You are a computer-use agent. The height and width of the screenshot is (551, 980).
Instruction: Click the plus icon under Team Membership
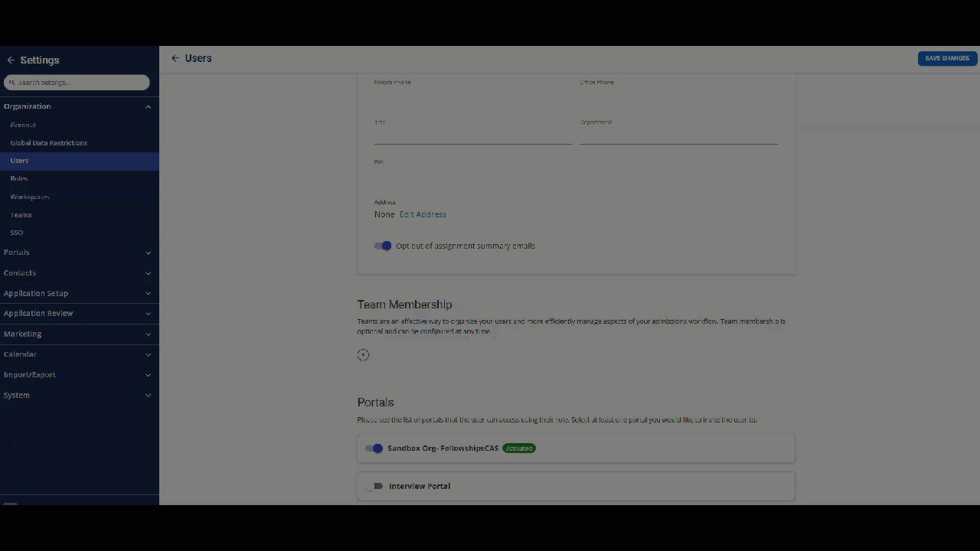point(363,354)
